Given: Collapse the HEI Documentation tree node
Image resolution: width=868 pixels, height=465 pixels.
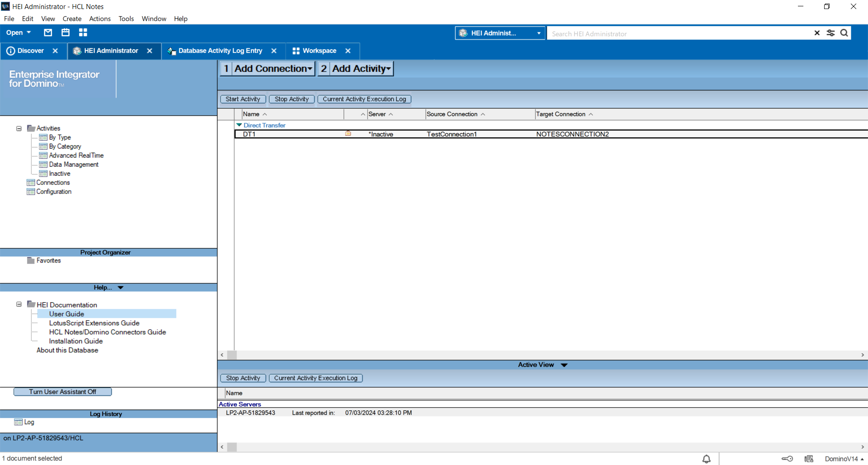Looking at the screenshot, I should [x=19, y=304].
